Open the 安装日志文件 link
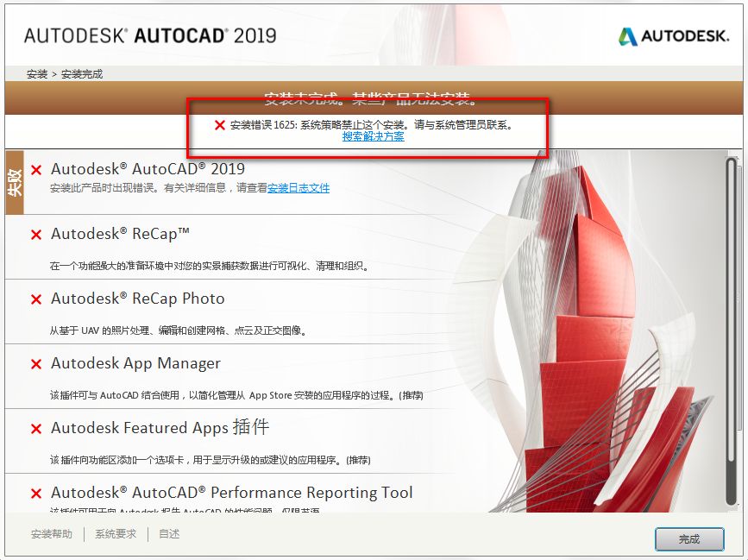This screenshot has width=748, height=560. coord(299,188)
